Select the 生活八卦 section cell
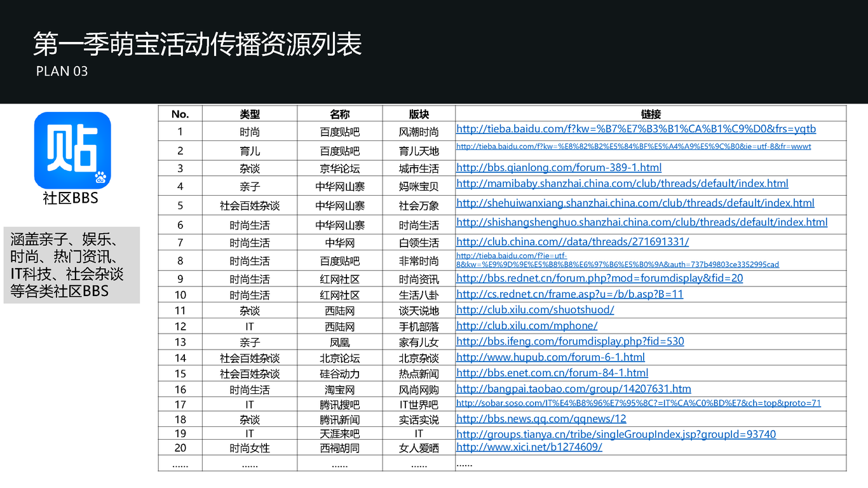Screen dimensions: 868x488 419,295
